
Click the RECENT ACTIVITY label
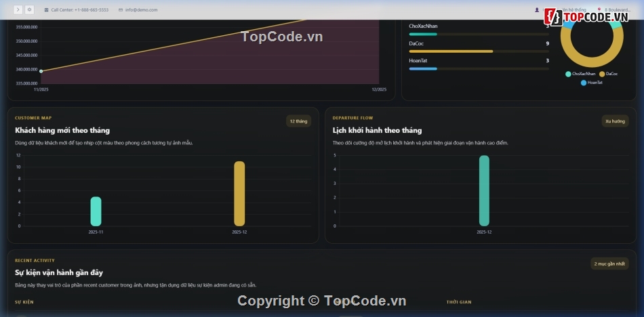(35, 260)
